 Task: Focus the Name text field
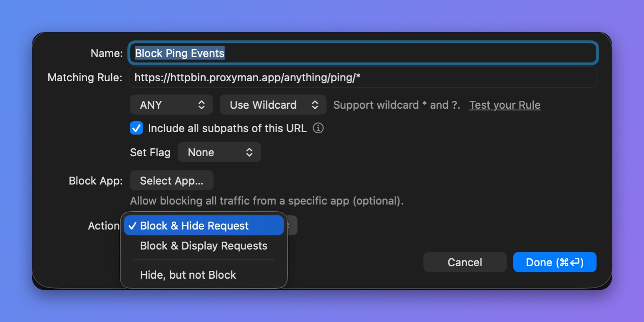[363, 53]
